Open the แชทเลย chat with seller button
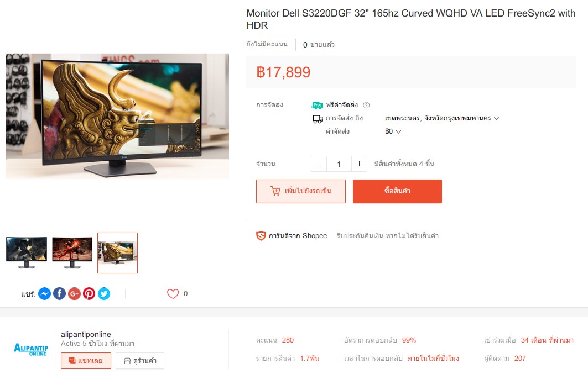Viewport: 588px width, 374px height. pyautogui.click(x=86, y=361)
